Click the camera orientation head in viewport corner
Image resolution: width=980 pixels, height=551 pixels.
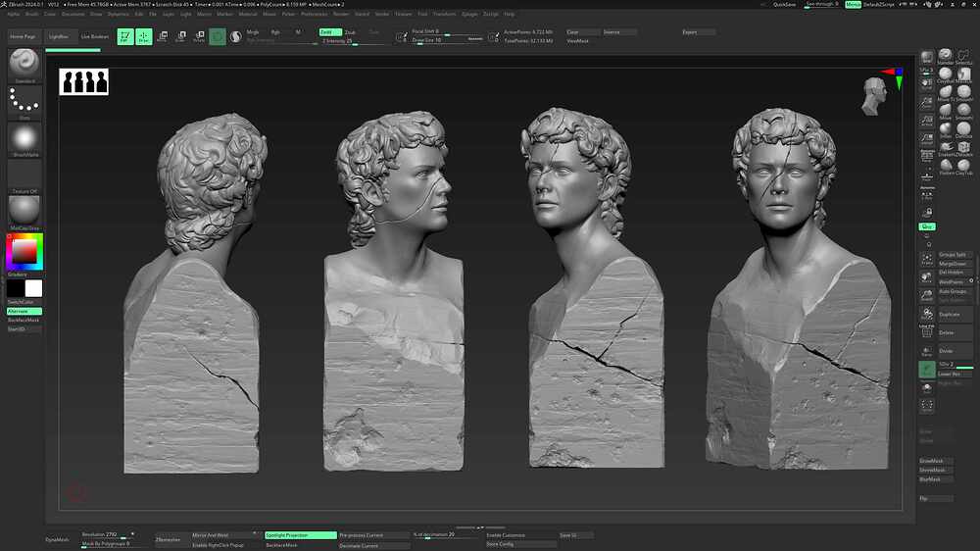tap(874, 96)
